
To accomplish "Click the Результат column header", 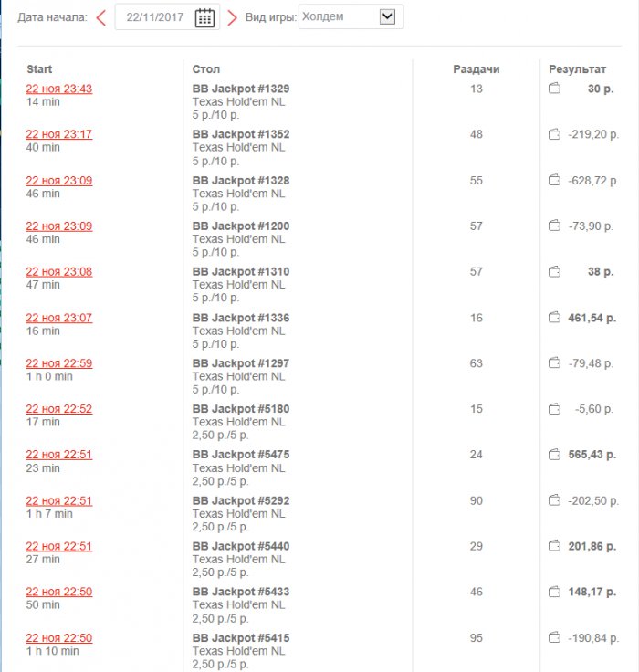I will click(577, 69).
